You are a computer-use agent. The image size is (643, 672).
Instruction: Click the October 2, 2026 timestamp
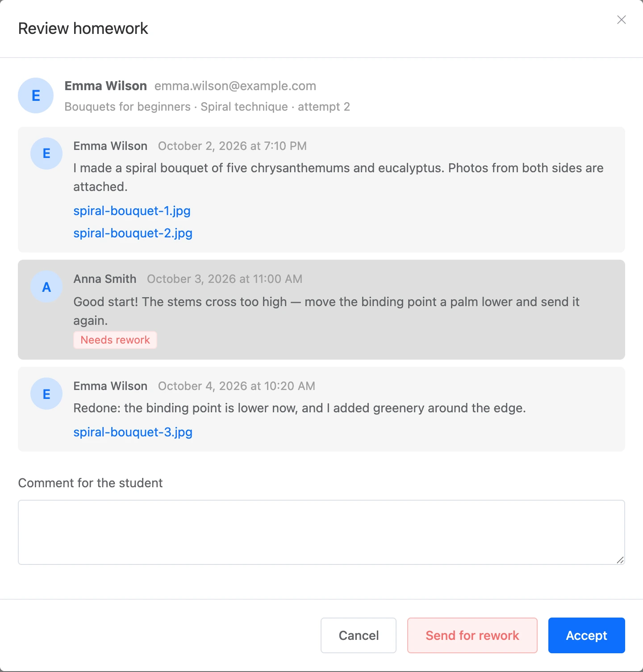click(x=232, y=146)
